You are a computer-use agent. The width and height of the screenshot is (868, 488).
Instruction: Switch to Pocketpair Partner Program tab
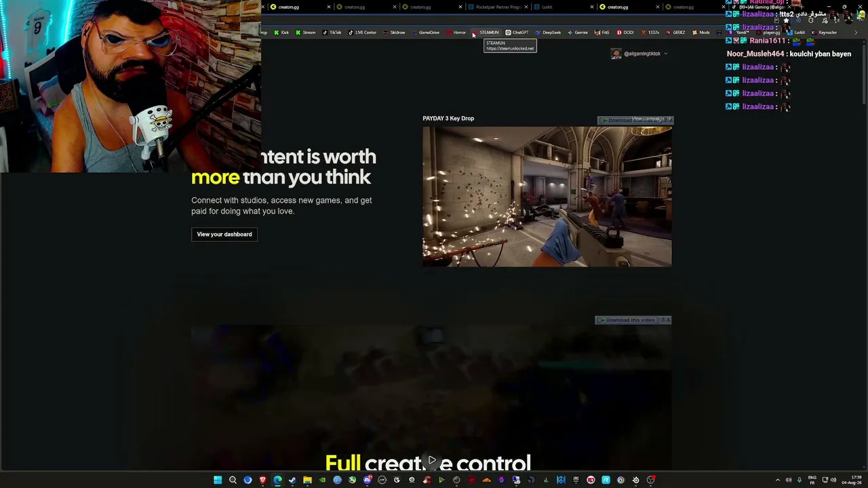(498, 7)
